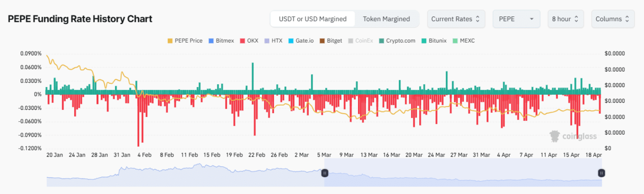Viewport: 644px width, 194px height.
Task: Open the Current Rates dropdown
Action: point(456,19)
